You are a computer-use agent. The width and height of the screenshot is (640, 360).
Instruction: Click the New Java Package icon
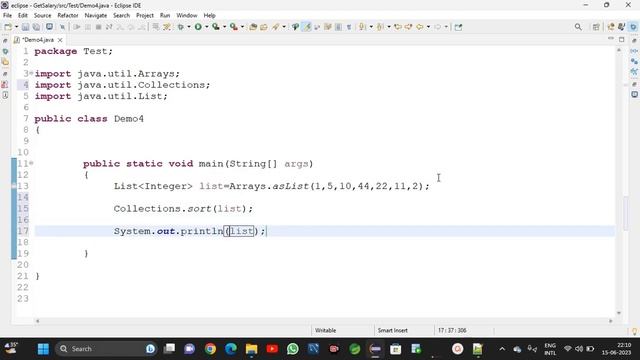click(x=253, y=27)
